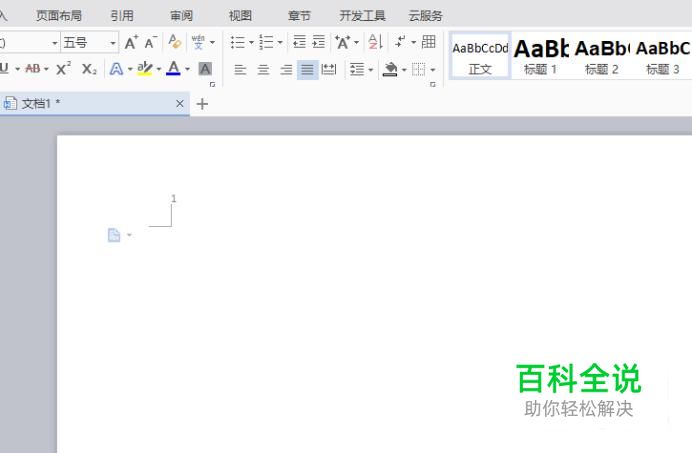692x453 pixels.
Task: Open the paragraph dialog launcher
Action: pyautogui.click(x=433, y=84)
